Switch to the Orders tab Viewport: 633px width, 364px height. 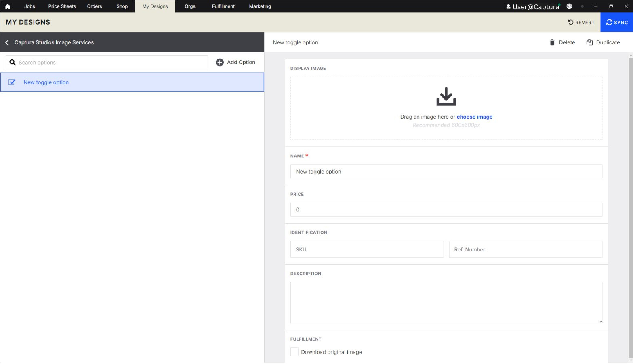pyautogui.click(x=95, y=6)
